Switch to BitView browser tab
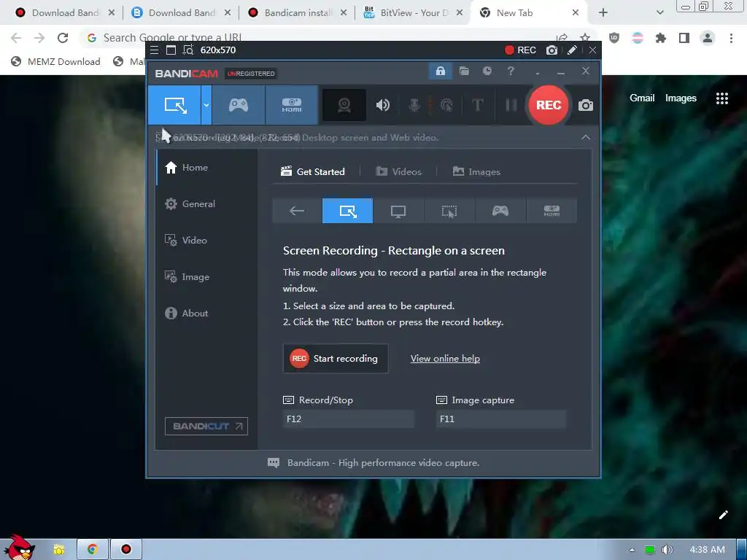The image size is (747, 560). click(x=413, y=13)
